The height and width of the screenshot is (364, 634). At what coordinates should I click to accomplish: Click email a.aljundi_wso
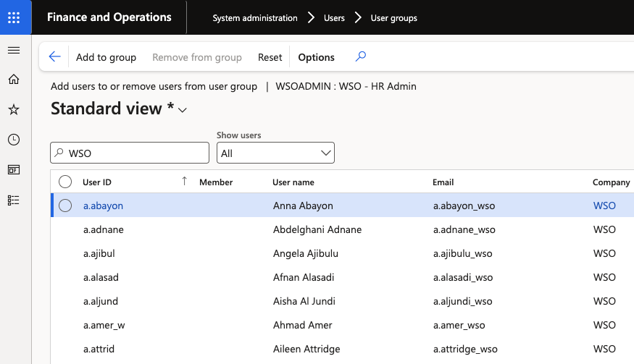462,301
